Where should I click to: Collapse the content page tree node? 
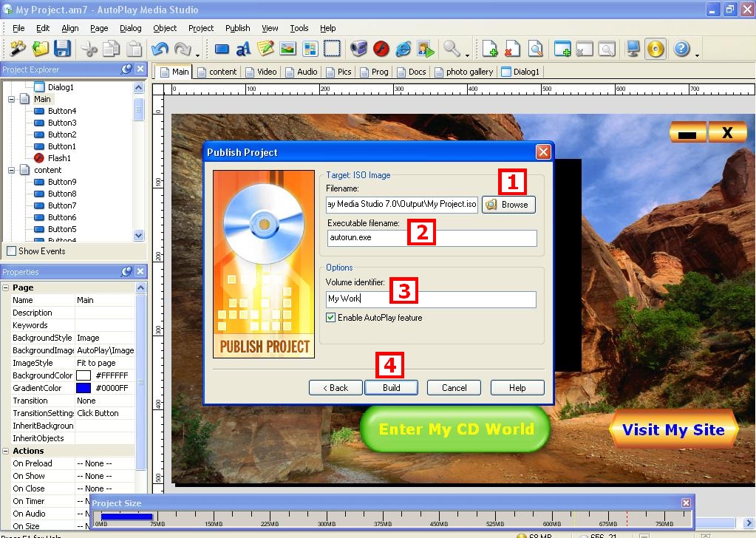click(12, 170)
